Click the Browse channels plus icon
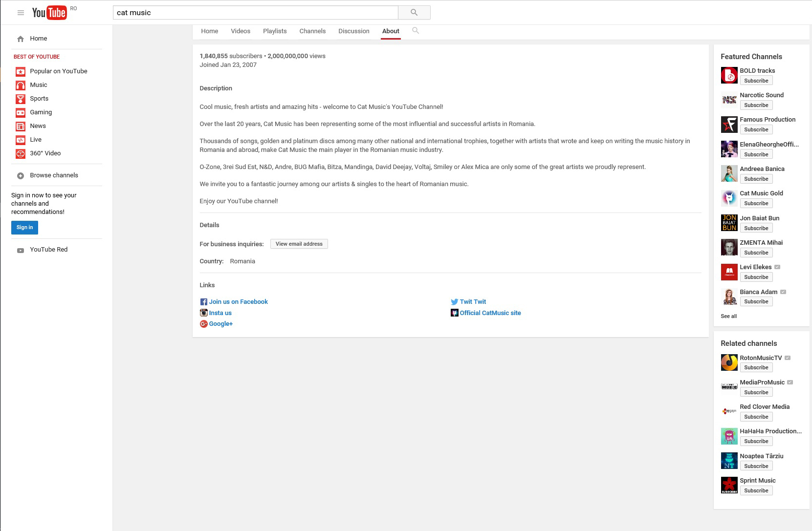 [21, 176]
